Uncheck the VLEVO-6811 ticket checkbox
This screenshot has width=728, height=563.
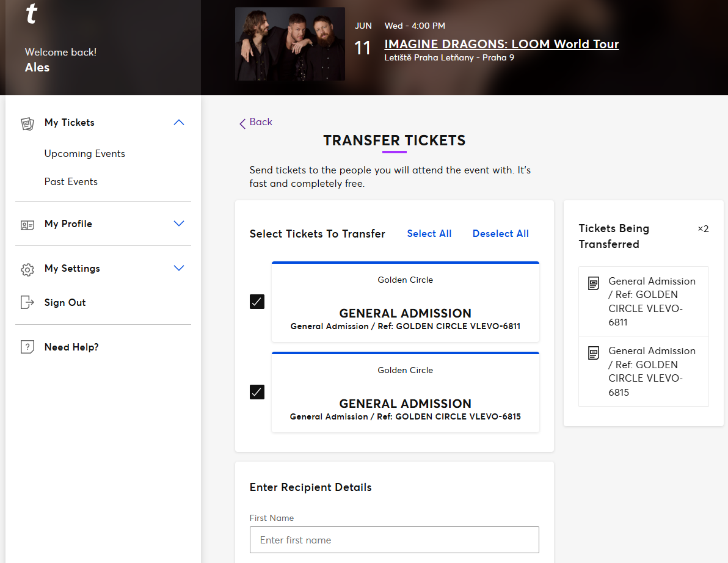coord(257,302)
